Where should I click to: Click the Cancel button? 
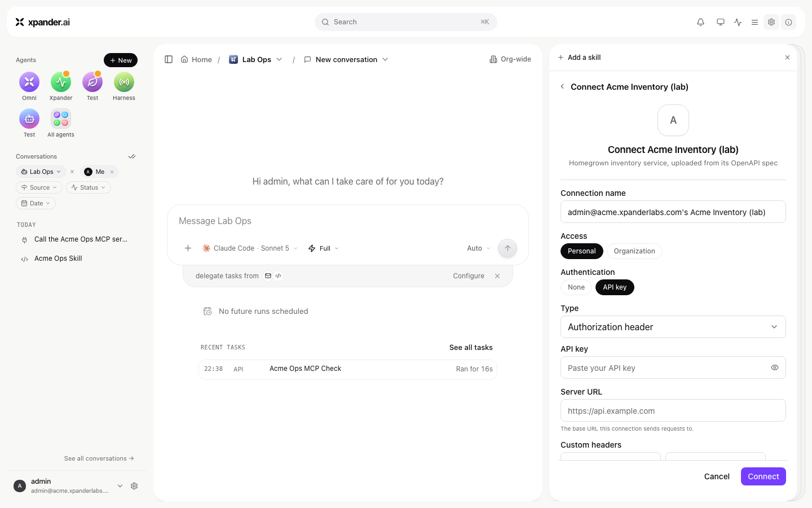[717, 476]
